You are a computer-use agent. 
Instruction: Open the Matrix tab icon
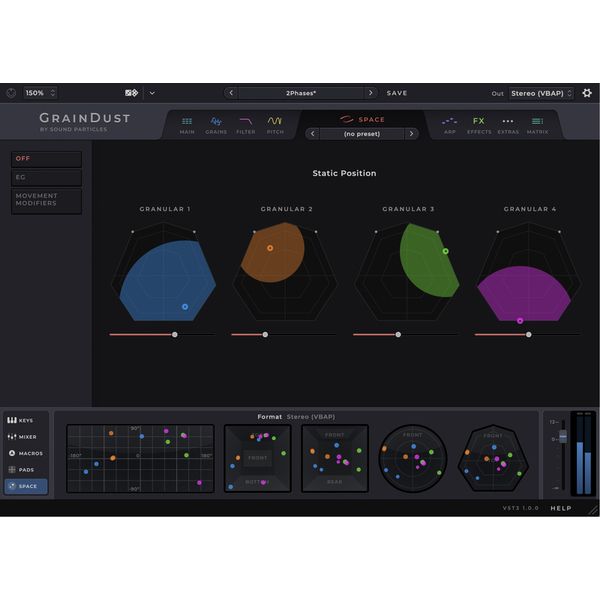(537, 125)
